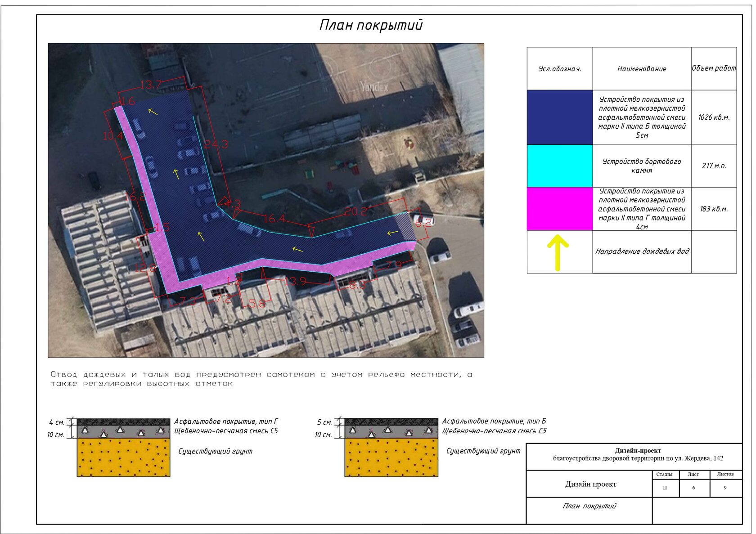Click 'План покрытий' in the title block

[x=589, y=506]
